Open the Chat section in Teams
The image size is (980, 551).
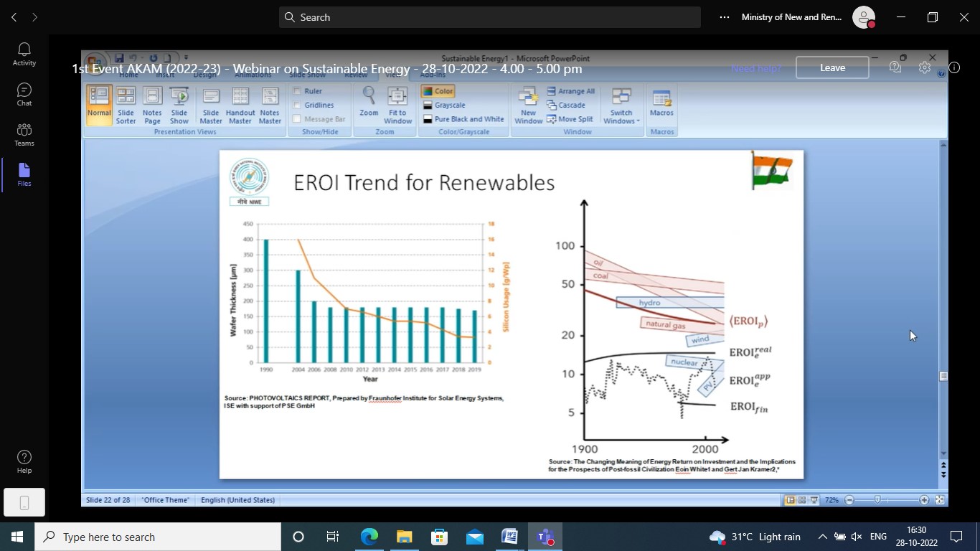[x=24, y=95]
